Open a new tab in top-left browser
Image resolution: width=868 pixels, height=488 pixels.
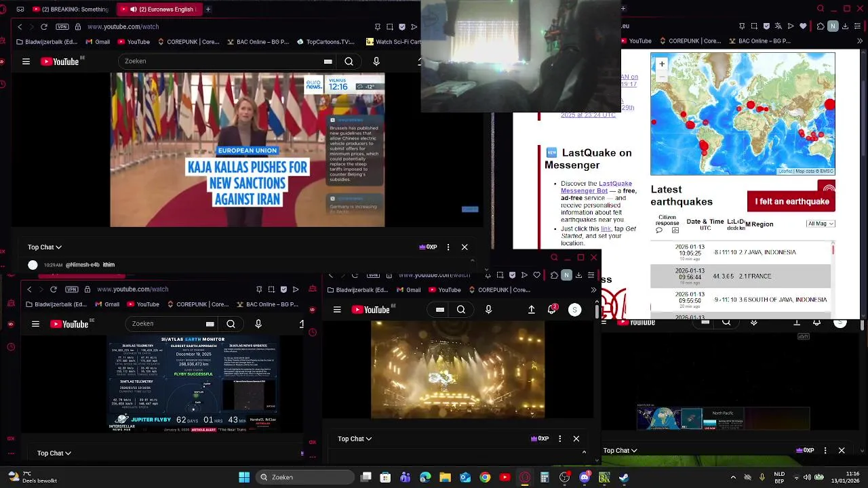pyautogui.click(x=208, y=9)
